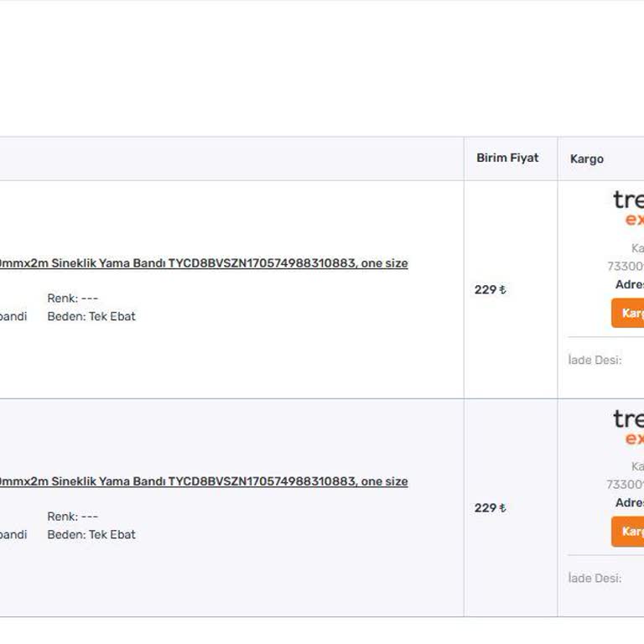Click second row tracking number starting 73300
Screen dimensions: 644x644
click(626, 485)
